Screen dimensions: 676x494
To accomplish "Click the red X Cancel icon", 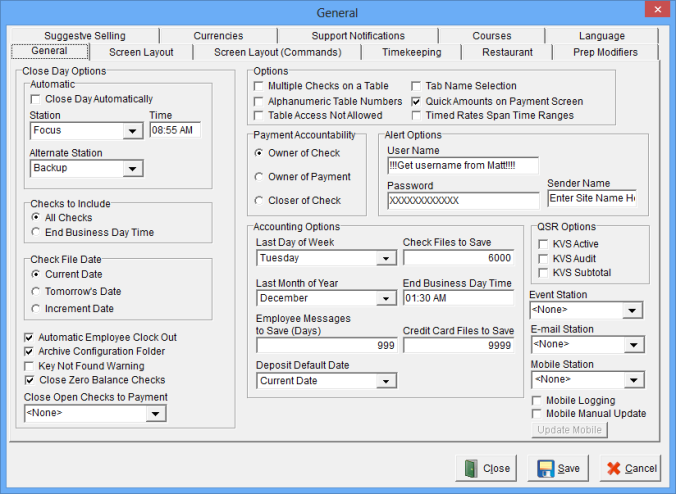I will coord(613,468).
